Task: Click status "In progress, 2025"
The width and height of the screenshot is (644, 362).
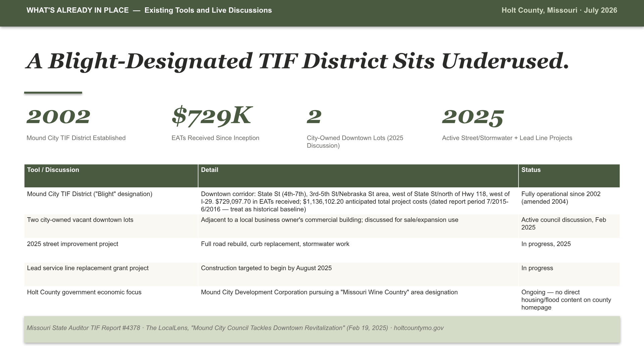Action: point(569,250)
